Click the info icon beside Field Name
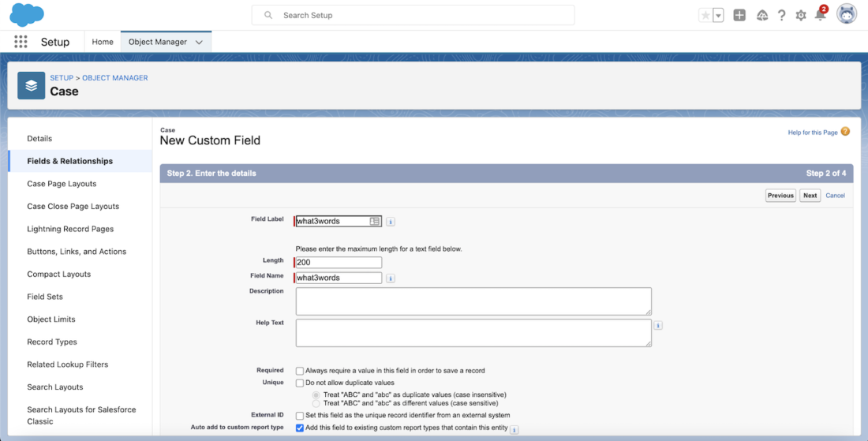This screenshot has height=441, width=868. click(x=391, y=278)
